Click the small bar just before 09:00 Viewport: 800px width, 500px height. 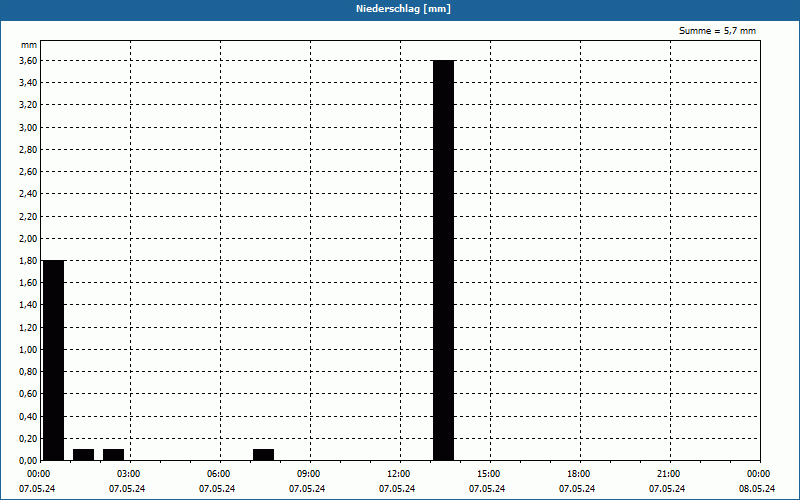coord(264,455)
